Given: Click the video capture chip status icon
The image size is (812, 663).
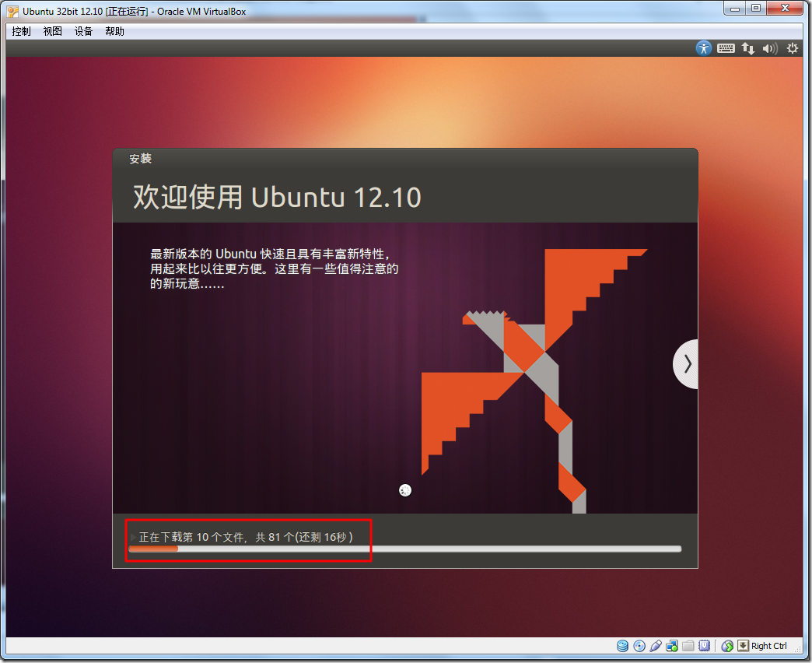Looking at the screenshot, I should tap(704, 645).
